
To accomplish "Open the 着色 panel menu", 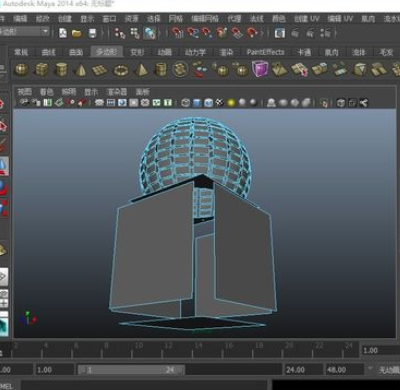I will pos(46,91).
